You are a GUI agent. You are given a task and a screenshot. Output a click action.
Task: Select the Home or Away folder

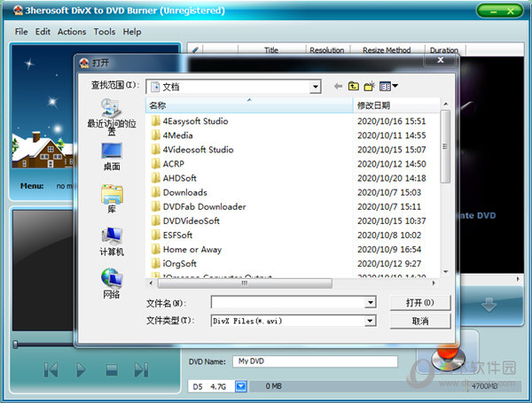(186, 249)
